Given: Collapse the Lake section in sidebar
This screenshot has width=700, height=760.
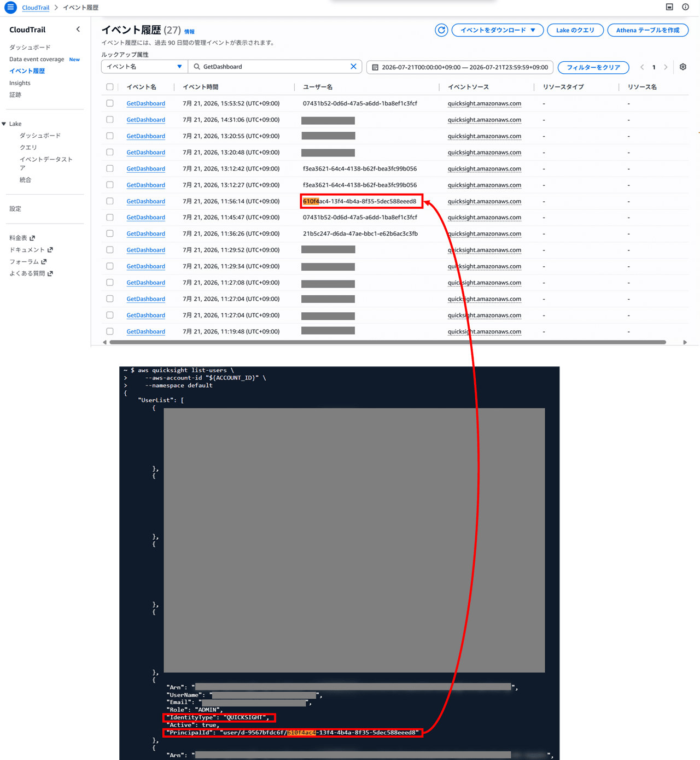Looking at the screenshot, I should pyautogui.click(x=4, y=124).
